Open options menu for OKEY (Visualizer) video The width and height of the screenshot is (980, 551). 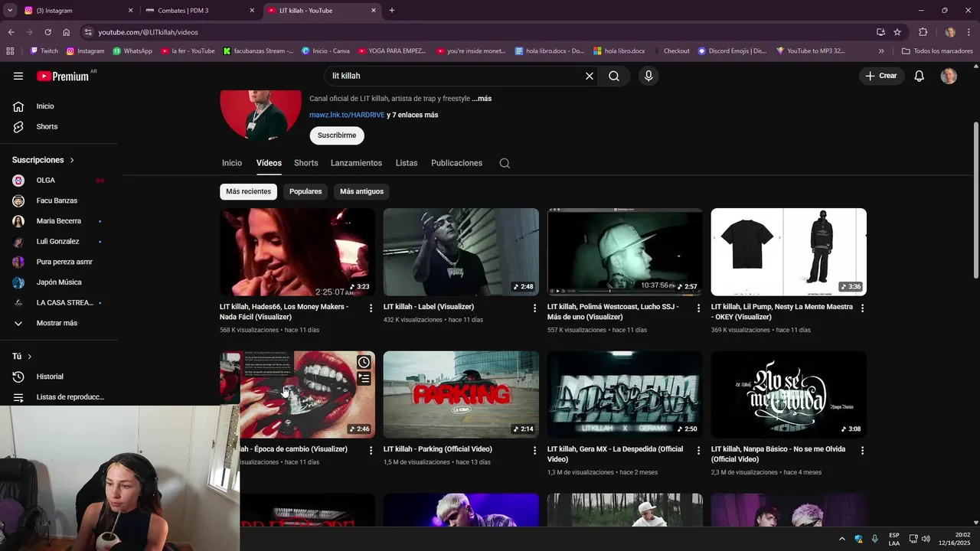pos(863,308)
